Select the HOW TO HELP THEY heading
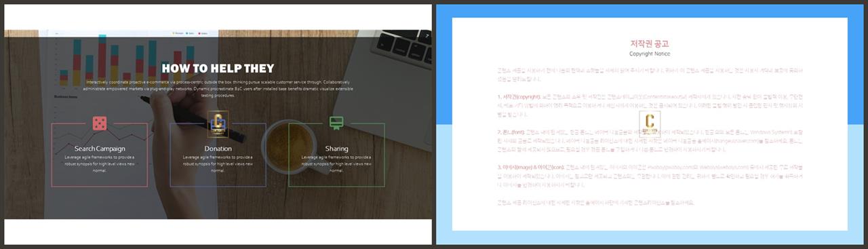The height and width of the screenshot is (249, 868). [218, 68]
